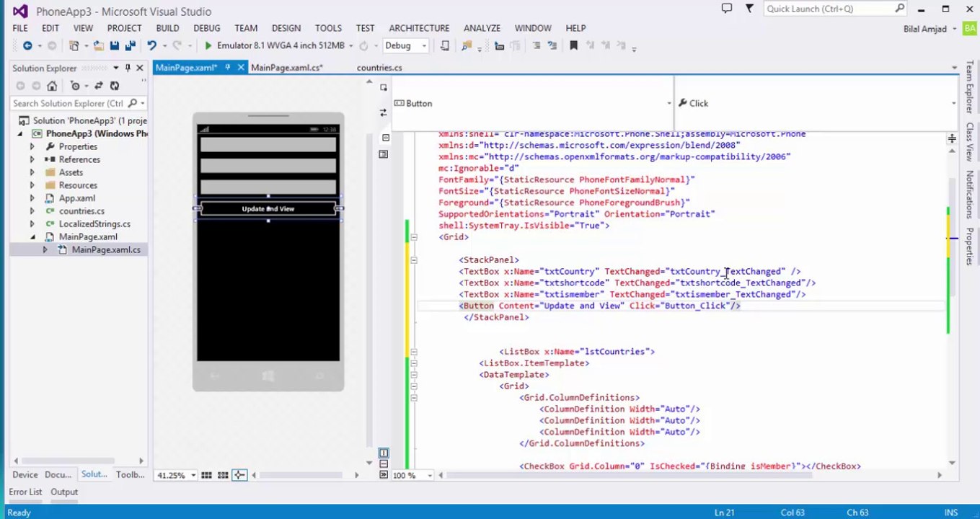Click the Quick Launch search box
Image resolution: width=980 pixels, height=519 pixels.
835,9
